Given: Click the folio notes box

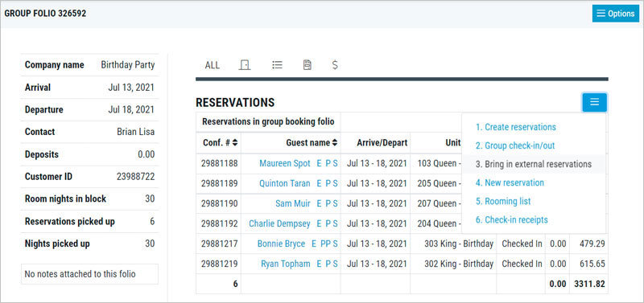Looking at the screenshot, I should pos(89,274).
